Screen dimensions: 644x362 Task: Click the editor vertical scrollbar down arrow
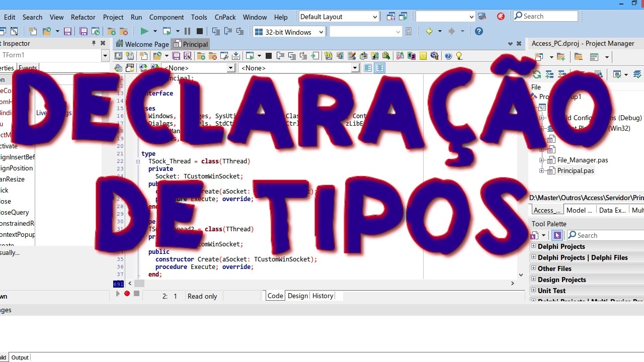(521, 275)
